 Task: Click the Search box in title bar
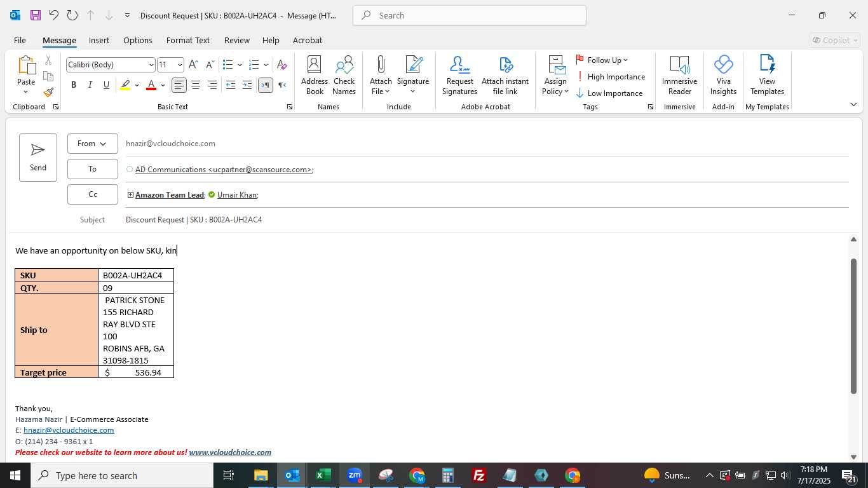[470, 15]
